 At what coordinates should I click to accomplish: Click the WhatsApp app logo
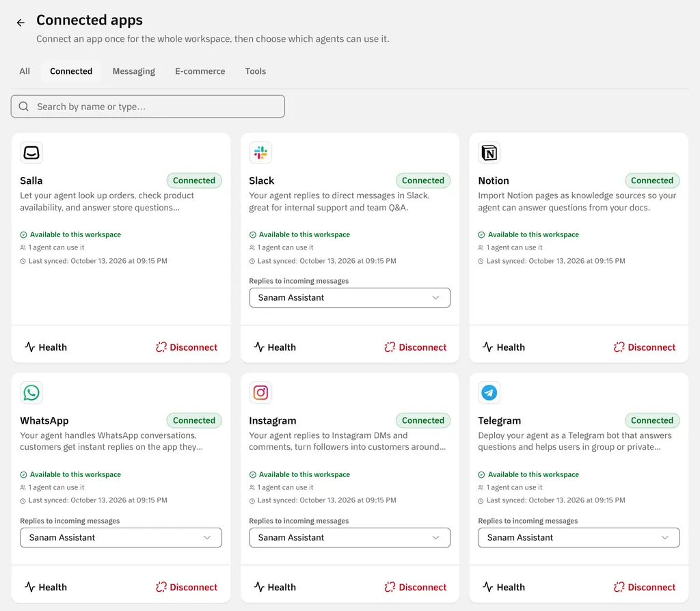coord(31,393)
